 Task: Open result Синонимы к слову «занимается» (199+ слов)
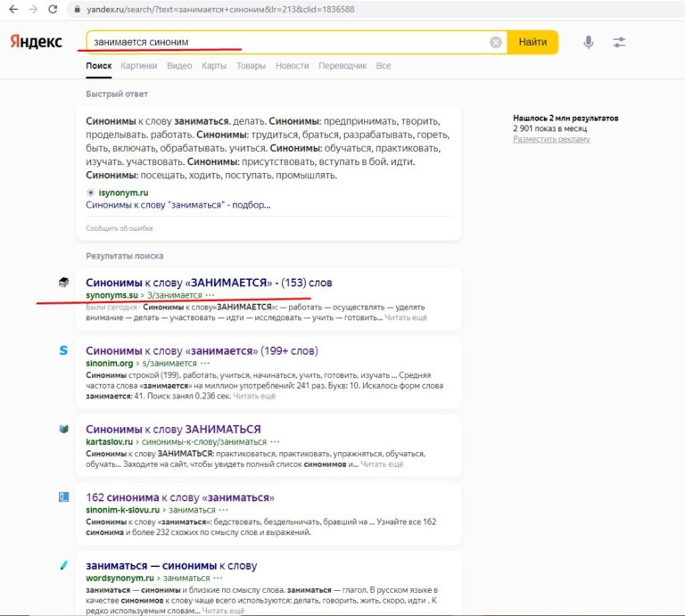click(x=202, y=350)
